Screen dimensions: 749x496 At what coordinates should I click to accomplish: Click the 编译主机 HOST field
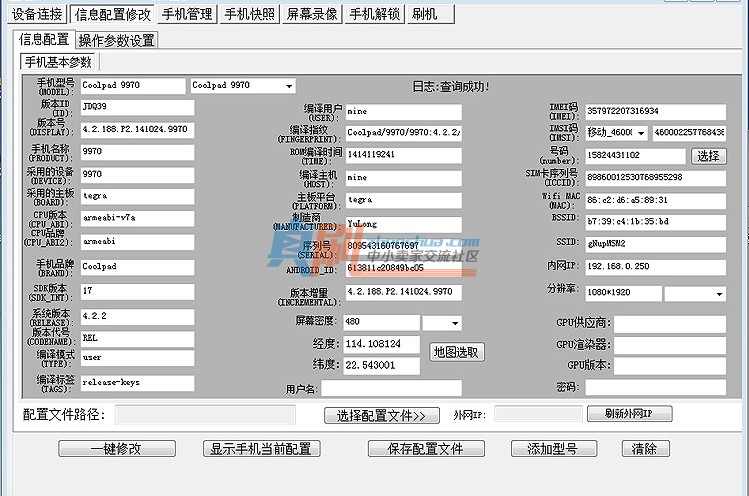[x=404, y=179]
